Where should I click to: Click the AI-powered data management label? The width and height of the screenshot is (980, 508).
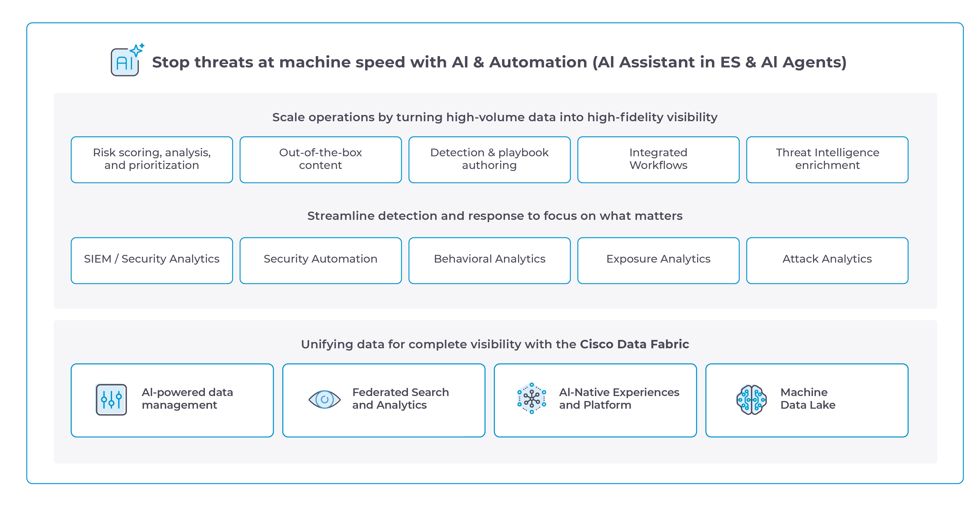click(187, 399)
